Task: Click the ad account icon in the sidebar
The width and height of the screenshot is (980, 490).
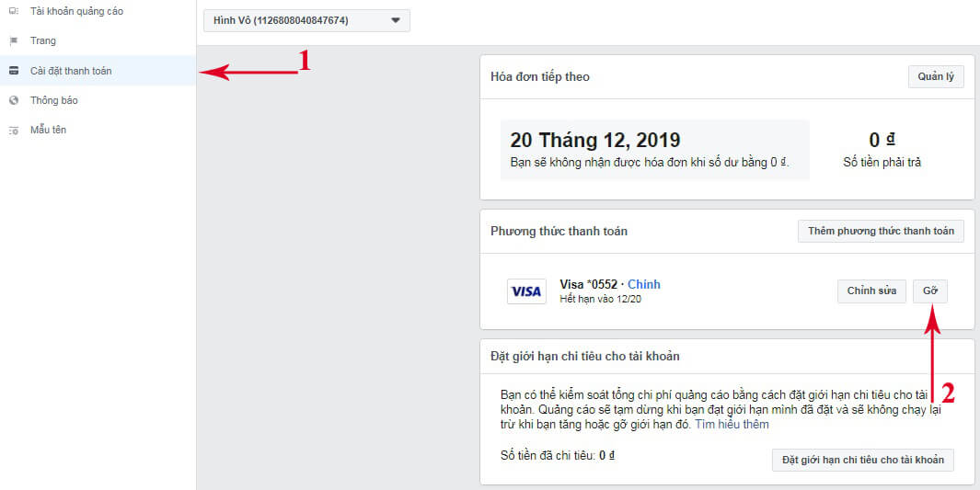Action: (x=13, y=11)
